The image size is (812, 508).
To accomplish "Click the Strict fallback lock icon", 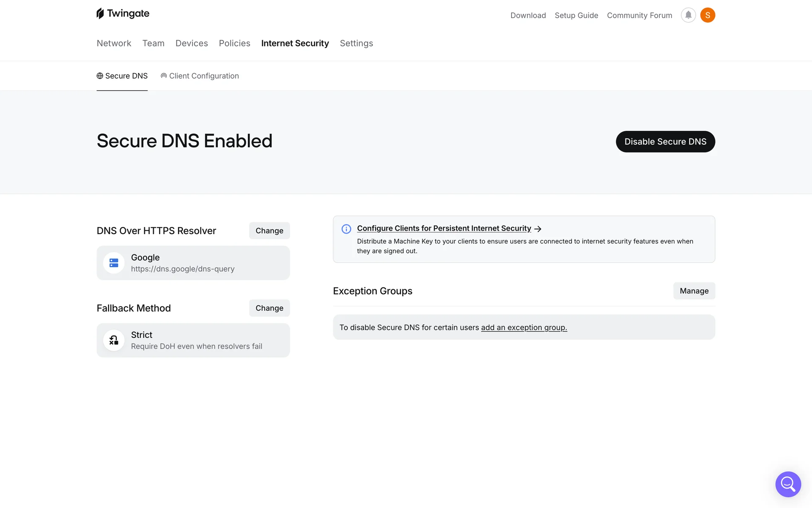I will click(114, 340).
